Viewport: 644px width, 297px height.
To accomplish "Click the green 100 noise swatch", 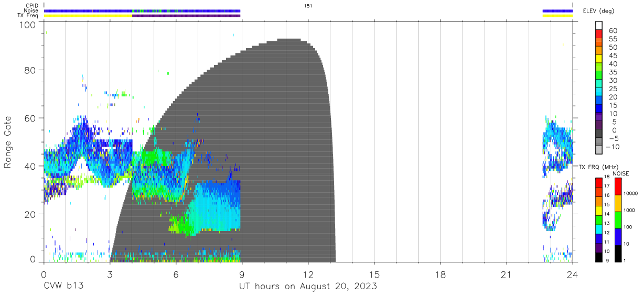I will (x=618, y=220).
